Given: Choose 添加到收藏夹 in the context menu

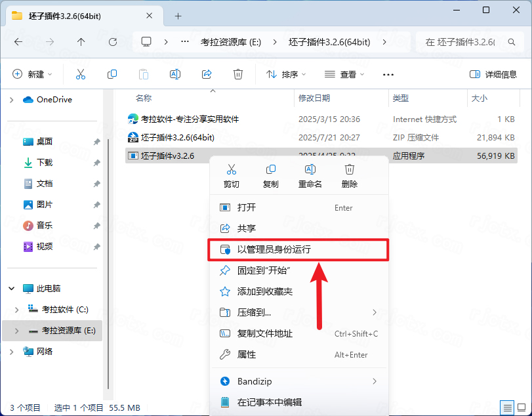Looking at the screenshot, I should (299, 291).
